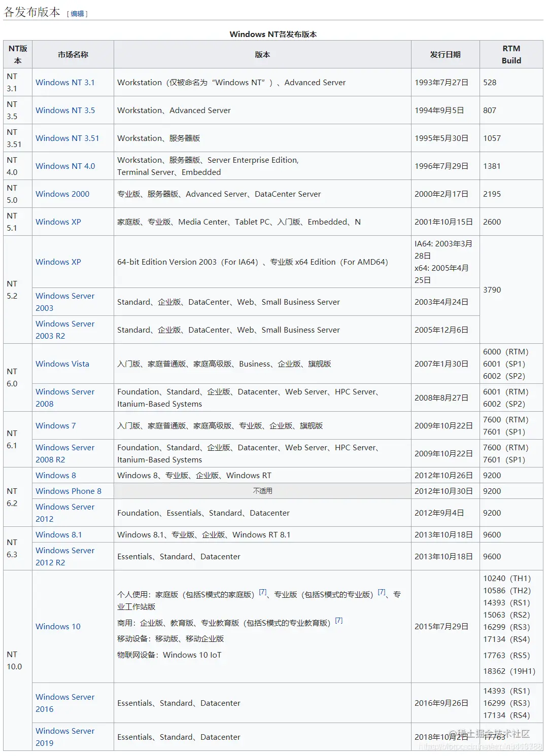
Task: Open Windows XP link in NT 5.2 row
Action: point(58,262)
